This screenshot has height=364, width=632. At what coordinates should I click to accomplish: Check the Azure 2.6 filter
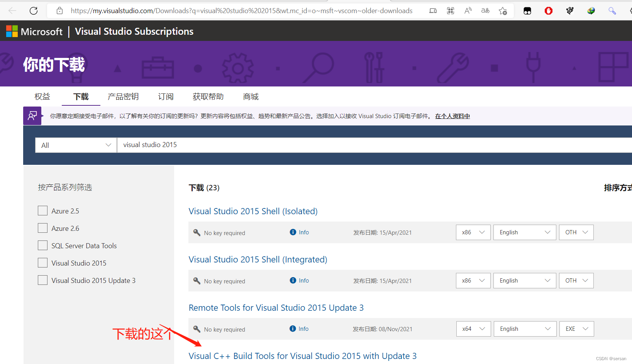pos(43,228)
